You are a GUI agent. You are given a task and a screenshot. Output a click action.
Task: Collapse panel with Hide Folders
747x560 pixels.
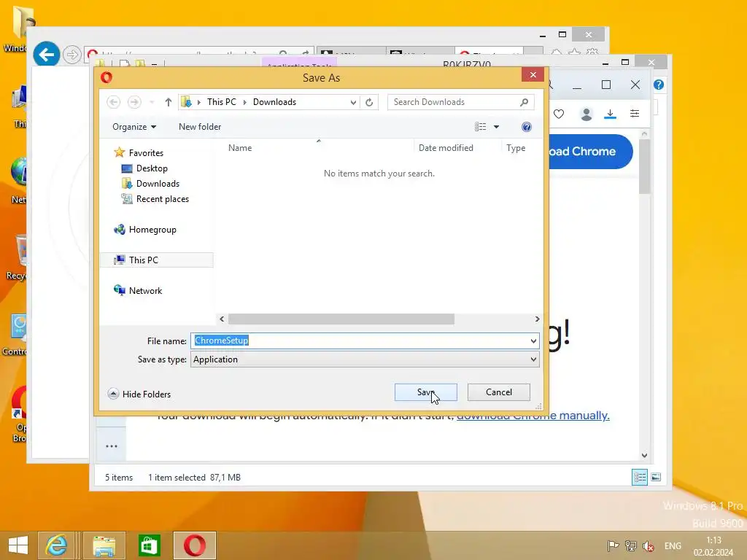click(139, 394)
